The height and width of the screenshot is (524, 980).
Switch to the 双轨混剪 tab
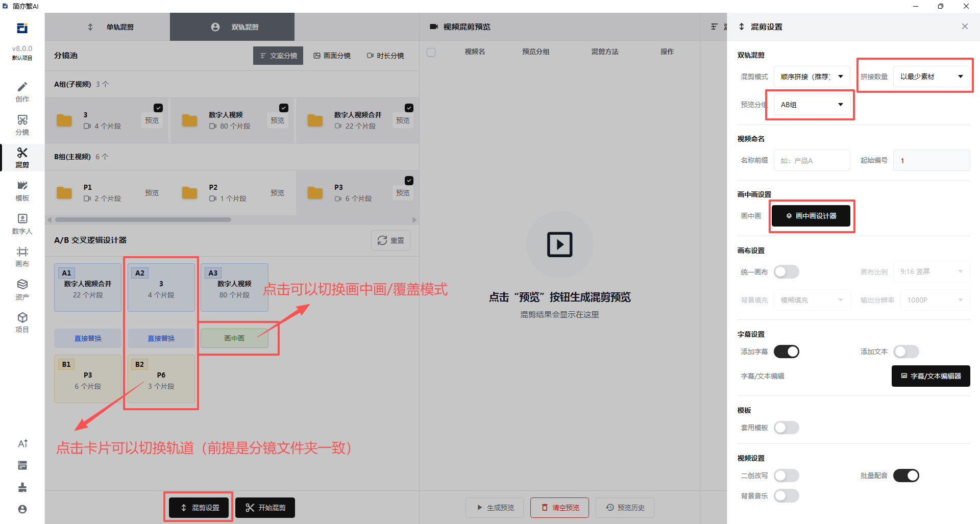[x=232, y=27]
